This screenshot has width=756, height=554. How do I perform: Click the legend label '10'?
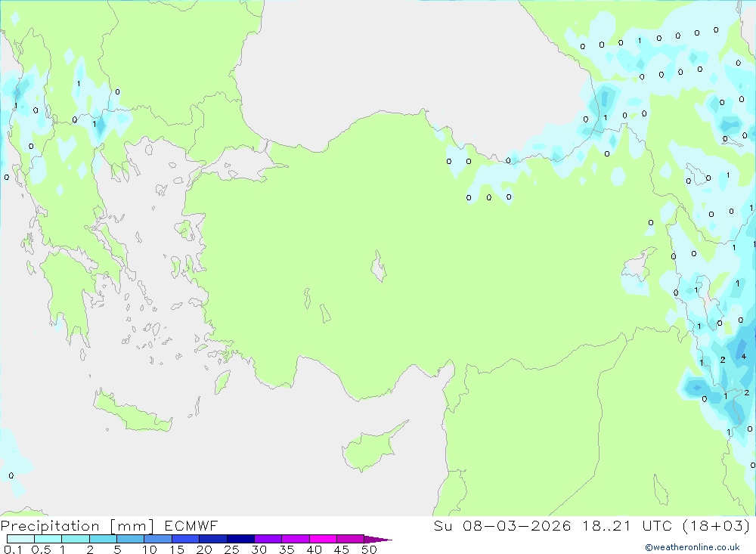(x=150, y=549)
